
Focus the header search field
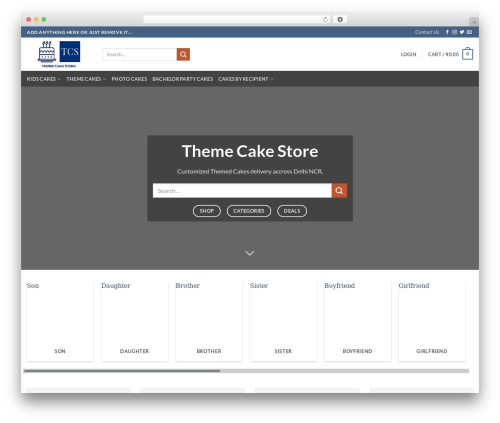[139, 54]
